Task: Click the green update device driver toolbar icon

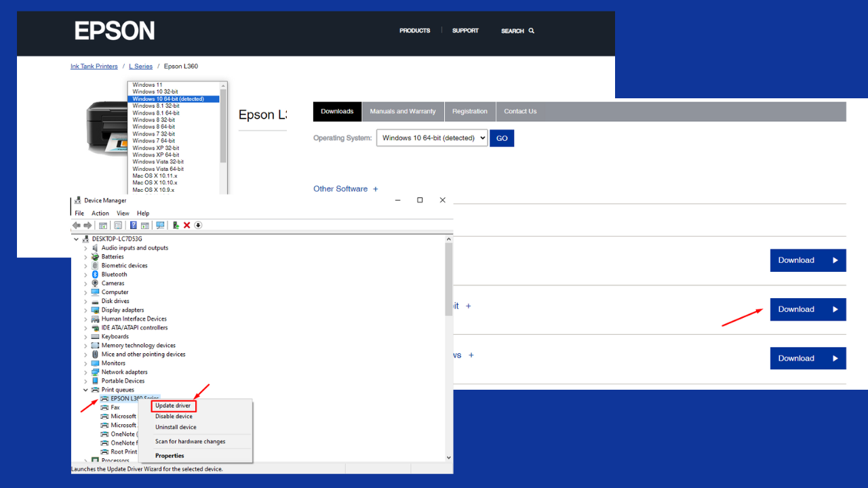Action: 176,225
